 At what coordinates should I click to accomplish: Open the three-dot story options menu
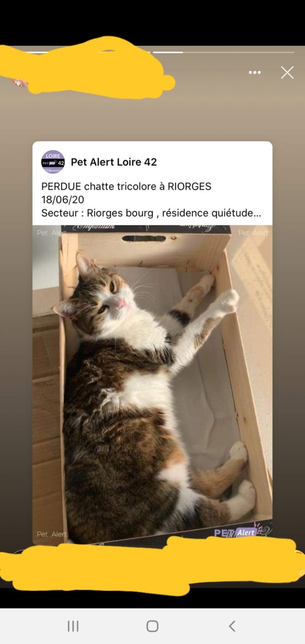255,72
